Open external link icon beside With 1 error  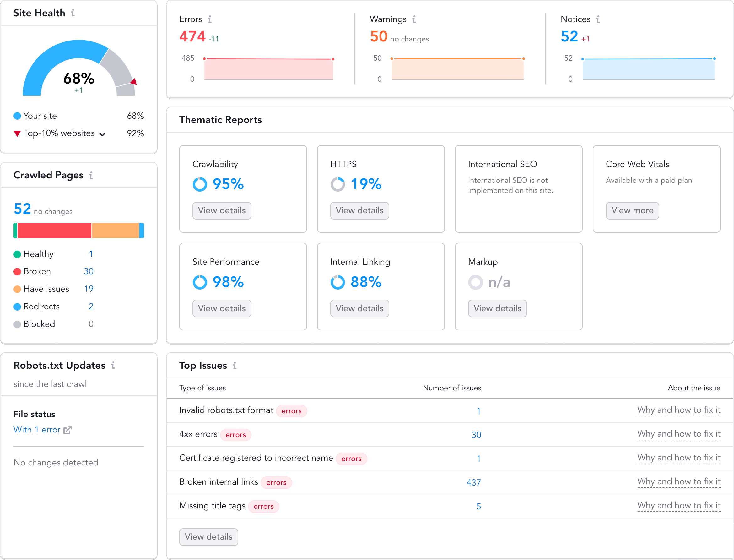pos(67,430)
